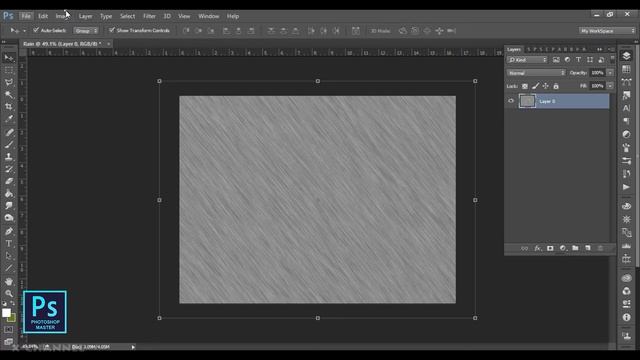Open the Auto-Select Group dropdown
The width and height of the screenshot is (640, 360).
(x=86, y=31)
